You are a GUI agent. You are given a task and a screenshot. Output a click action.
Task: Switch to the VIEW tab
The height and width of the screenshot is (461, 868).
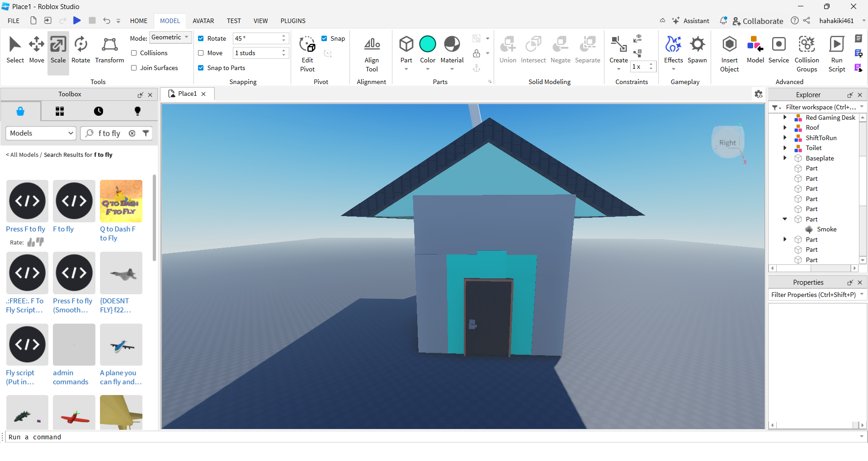point(260,21)
